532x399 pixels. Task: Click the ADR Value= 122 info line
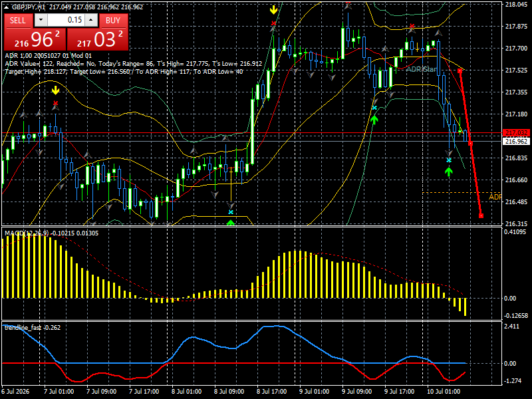click(x=134, y=63)
